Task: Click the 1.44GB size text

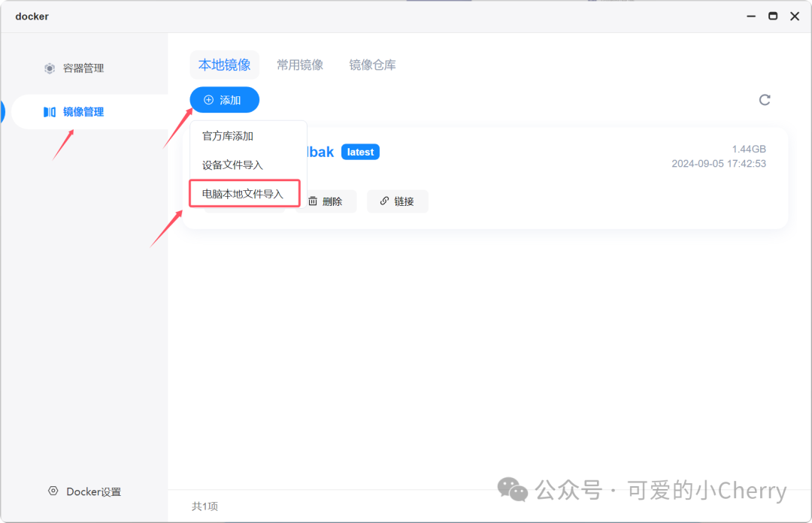Action: point(749,149)
